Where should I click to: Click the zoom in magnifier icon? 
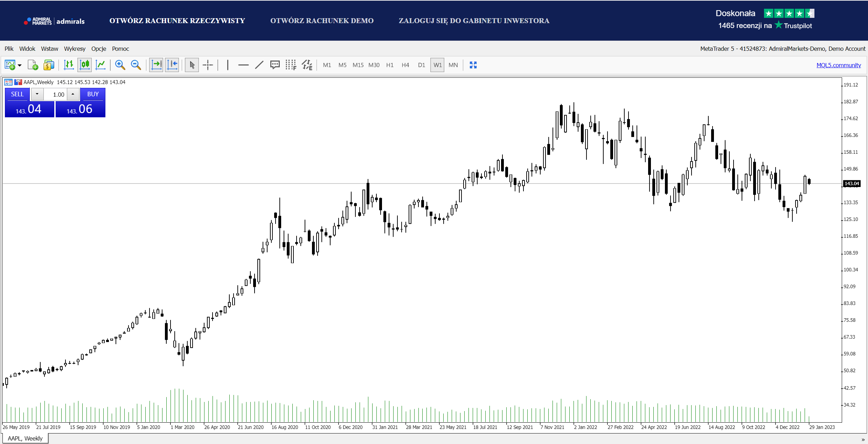tap(120, 65)
